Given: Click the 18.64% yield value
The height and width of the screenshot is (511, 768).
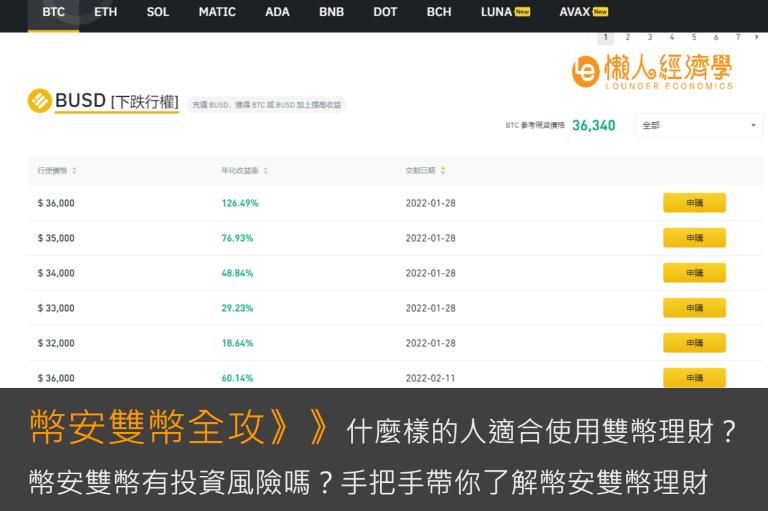Looking at the screenshot, I should tap(237, 343).
